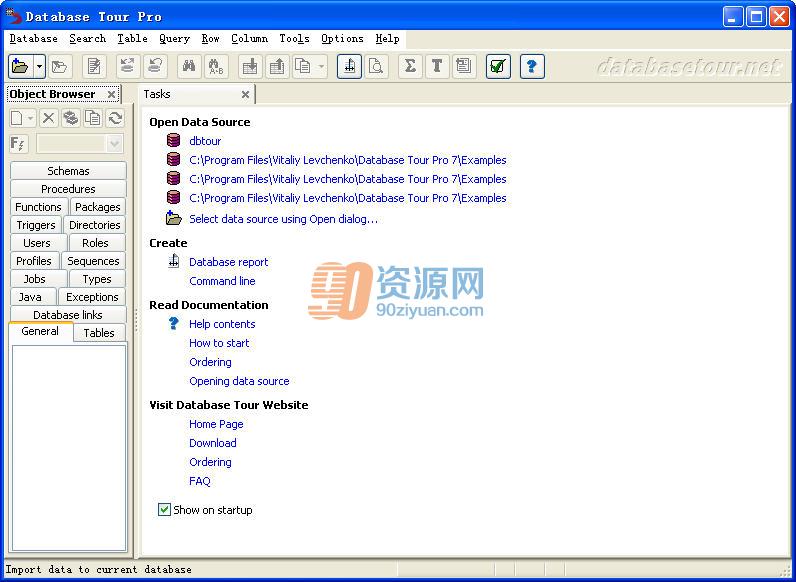Click the blue question mark Help toolbar icon
796x582 pixels.
(x=532, y=66)
